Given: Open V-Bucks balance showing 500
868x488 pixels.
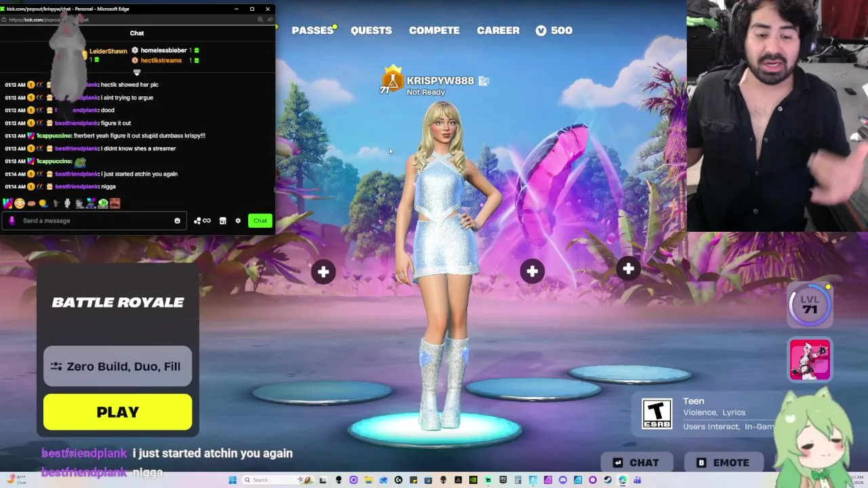Looking at the screenshot, I should tap(554, 30).
